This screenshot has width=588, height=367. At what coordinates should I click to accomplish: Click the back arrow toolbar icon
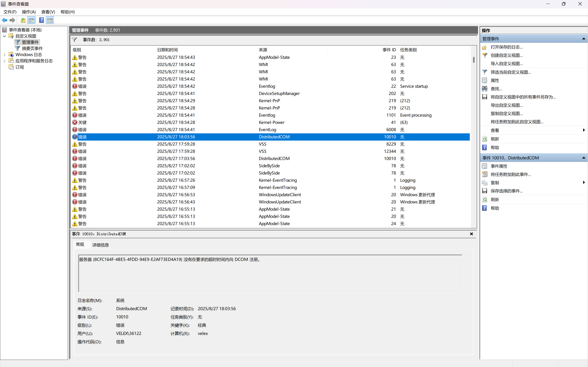pyautogui.click(x=5, y=20)
